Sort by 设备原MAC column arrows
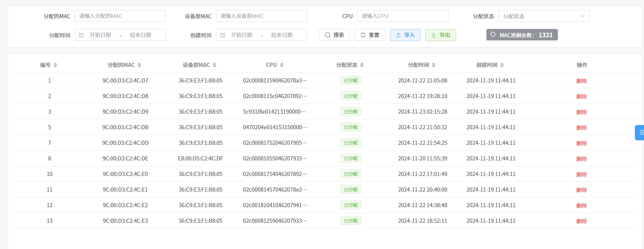Image resolution: width=644 pixels, height=249 pixels. point(215,65)
